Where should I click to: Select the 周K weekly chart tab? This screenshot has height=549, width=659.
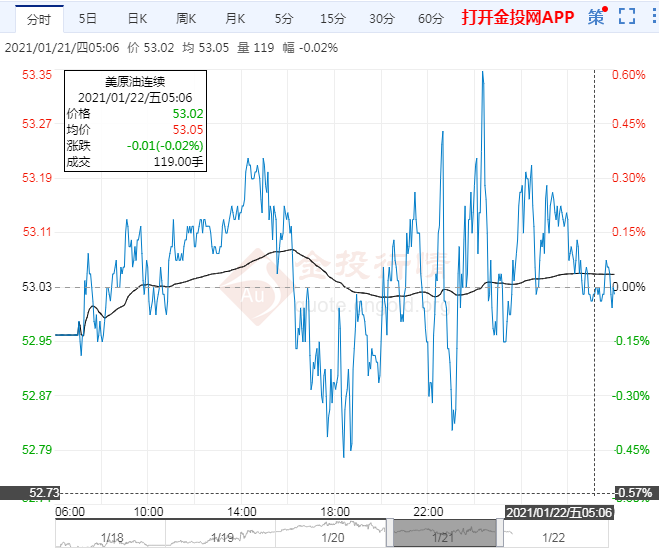[x=186, y=18]
